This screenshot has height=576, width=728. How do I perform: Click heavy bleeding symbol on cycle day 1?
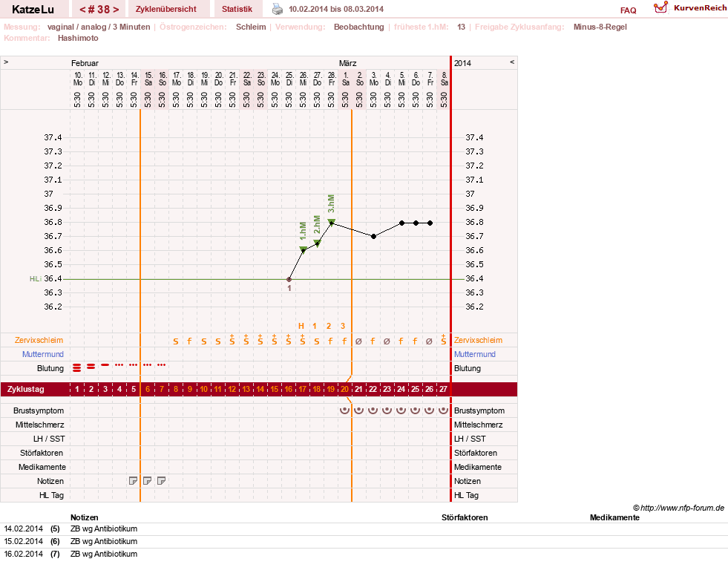[77, 368]
